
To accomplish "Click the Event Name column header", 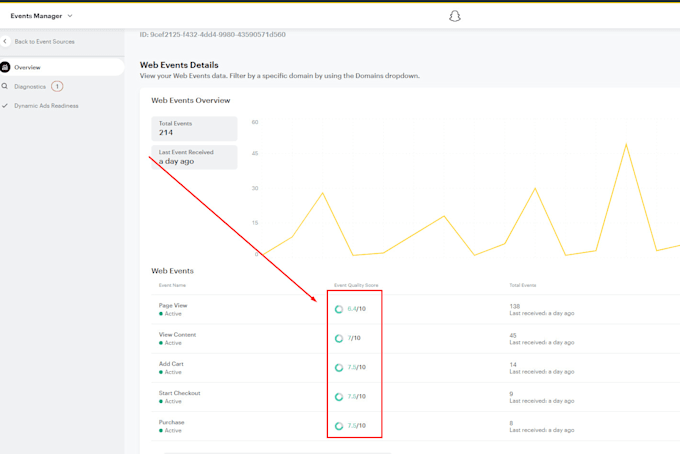I will pos(172,285).
